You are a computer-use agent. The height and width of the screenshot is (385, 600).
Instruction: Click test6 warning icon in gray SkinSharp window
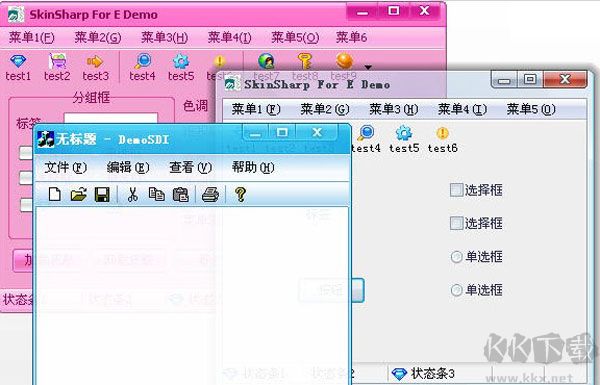(x=442, y=133)
